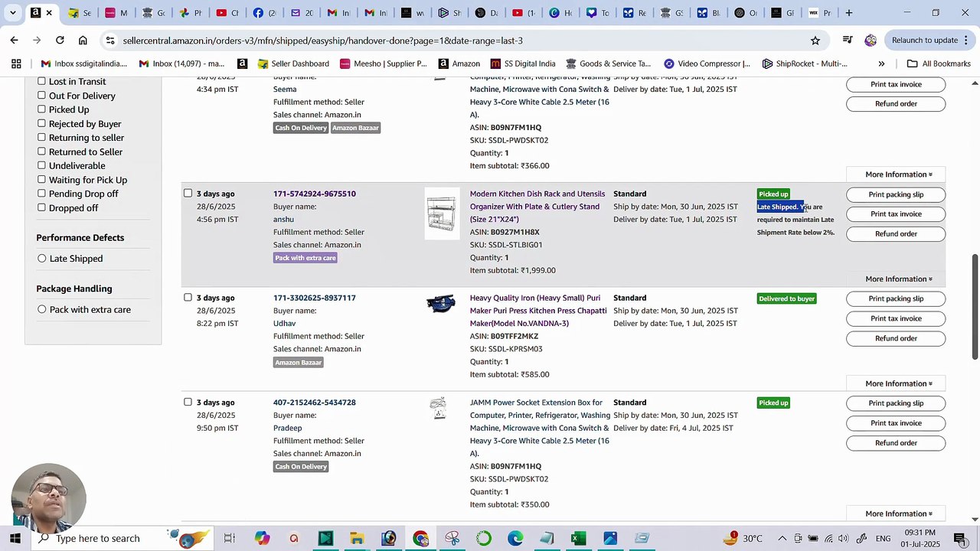Viewport: 980px width, 551px height.
Task: Open SS Digital India bookmark
Action: (x=523, y=64)
